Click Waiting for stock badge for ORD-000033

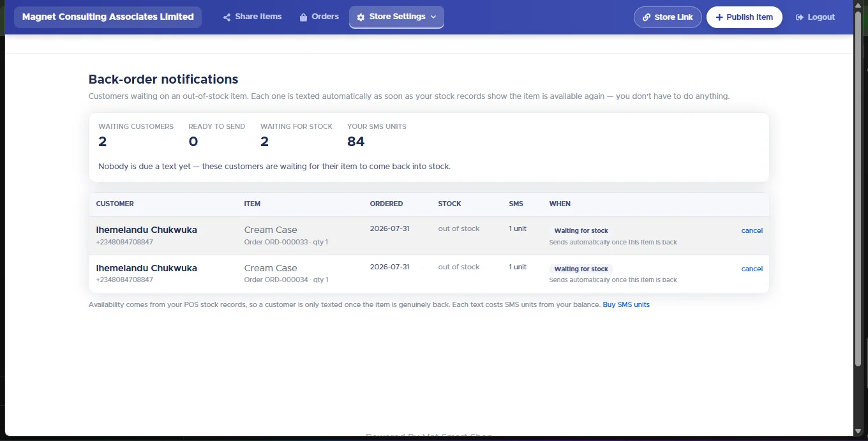tap(581, 231)
